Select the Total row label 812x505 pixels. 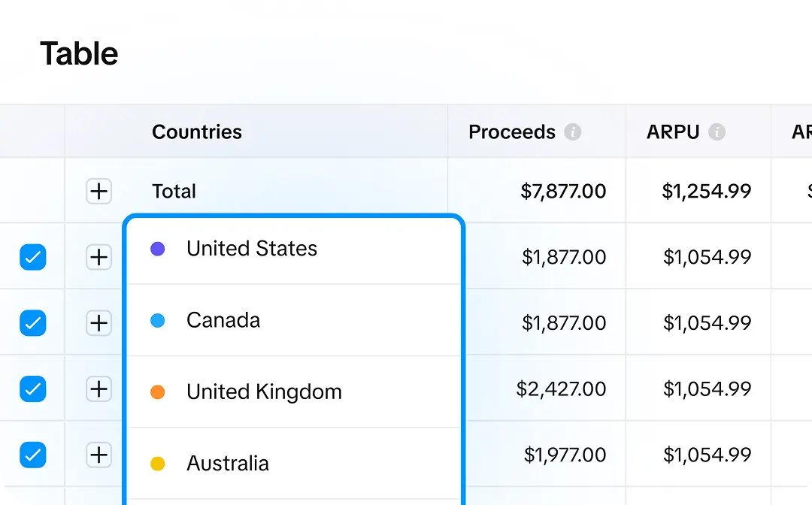pos(174,191)
